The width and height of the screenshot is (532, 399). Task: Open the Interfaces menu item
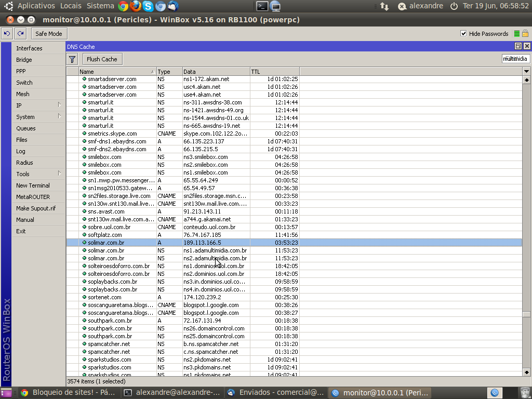point(29,48)
